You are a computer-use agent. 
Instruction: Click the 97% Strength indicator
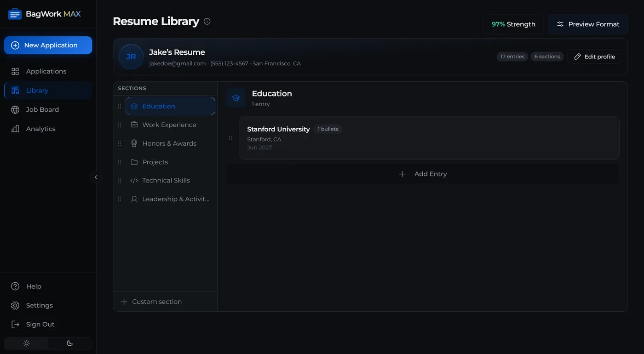tap(513, 24)
